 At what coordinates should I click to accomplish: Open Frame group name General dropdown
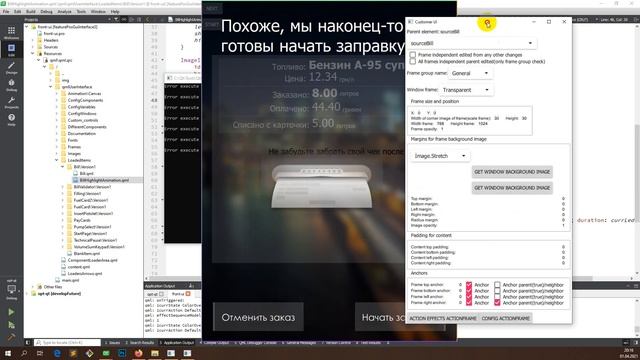tap(470, 73)
